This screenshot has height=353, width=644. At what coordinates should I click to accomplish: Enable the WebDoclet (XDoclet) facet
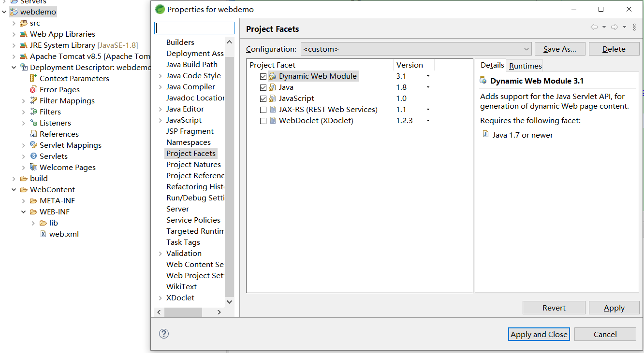[263, 120]
